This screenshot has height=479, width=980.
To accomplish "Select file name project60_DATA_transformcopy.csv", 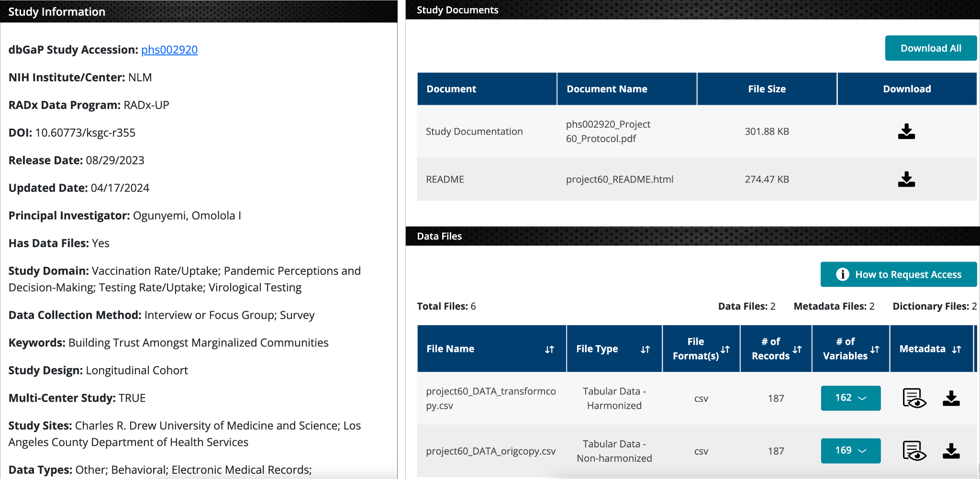I will point(491,398).
